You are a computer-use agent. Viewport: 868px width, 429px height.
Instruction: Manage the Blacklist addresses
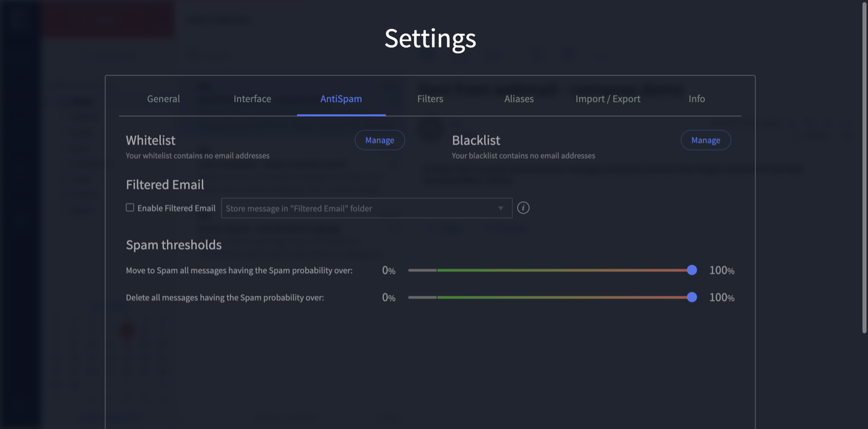pos(706,140)
